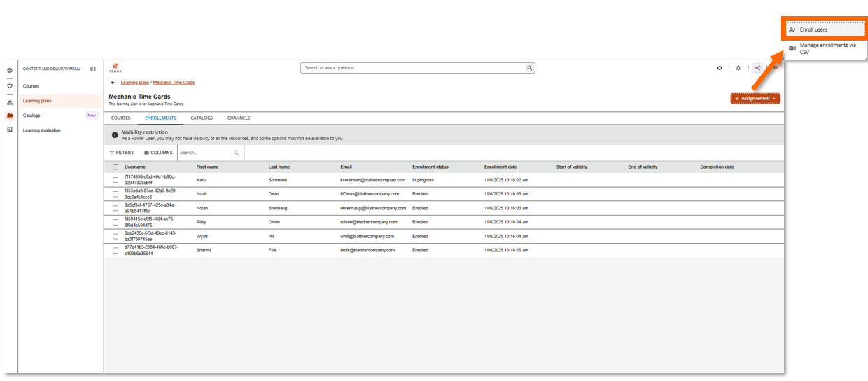Select the checkbox for Brianna Folk
868x381 pixels.
coord(115,250)
